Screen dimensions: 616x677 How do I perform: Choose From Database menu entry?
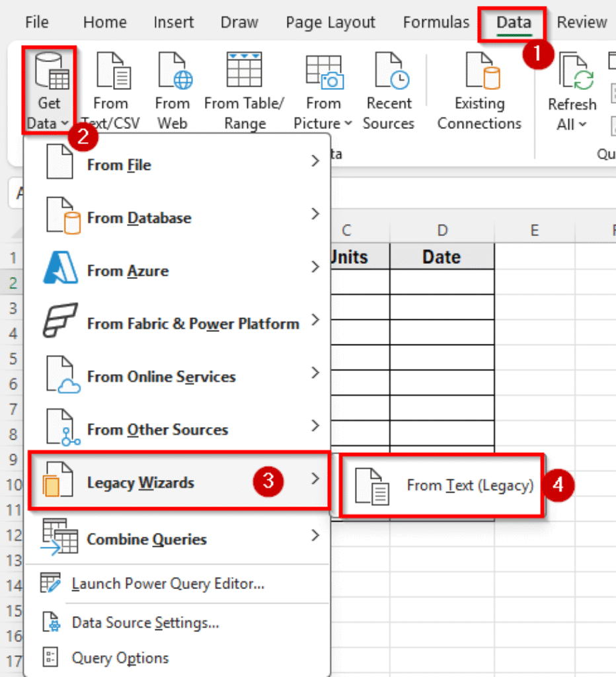177,216
